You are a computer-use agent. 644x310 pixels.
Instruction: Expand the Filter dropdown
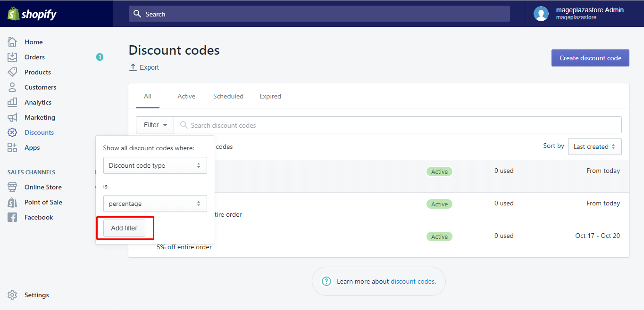coord(154,124)
